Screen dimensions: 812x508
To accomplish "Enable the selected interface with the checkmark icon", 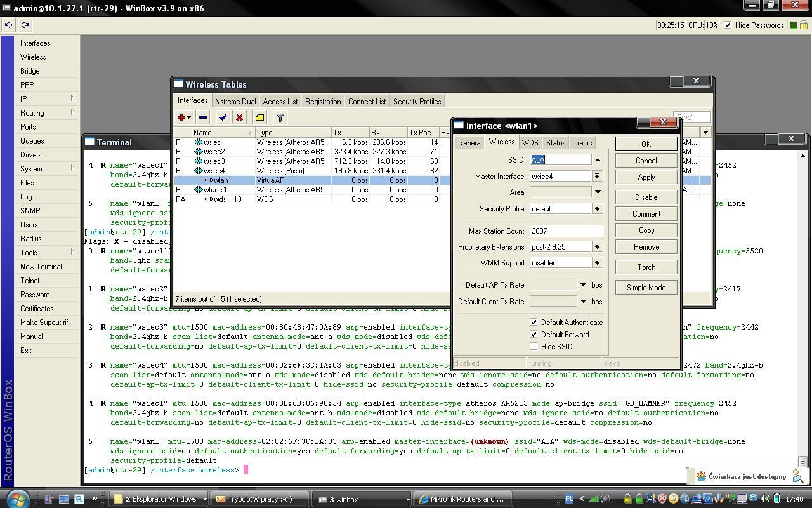I will click(223, 117).
